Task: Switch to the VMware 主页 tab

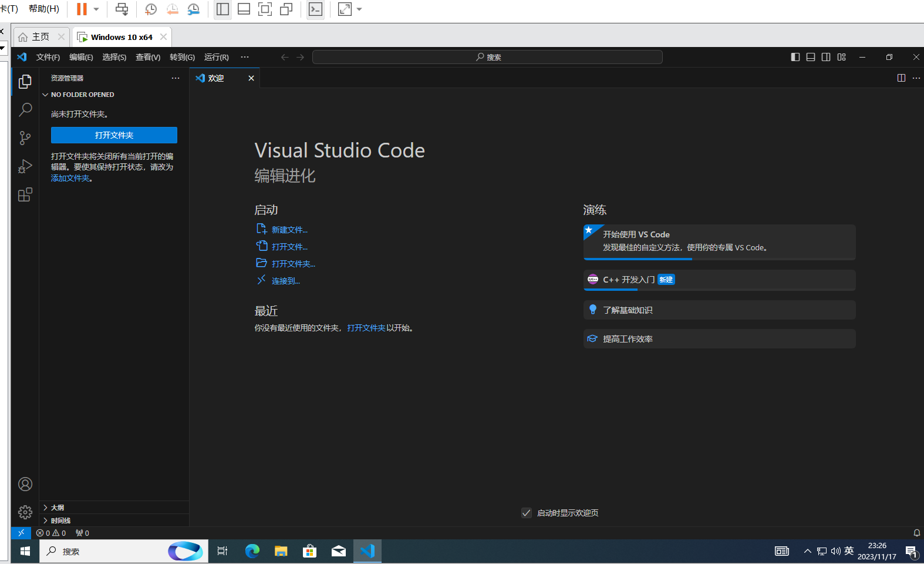Action: click(41, 36)
